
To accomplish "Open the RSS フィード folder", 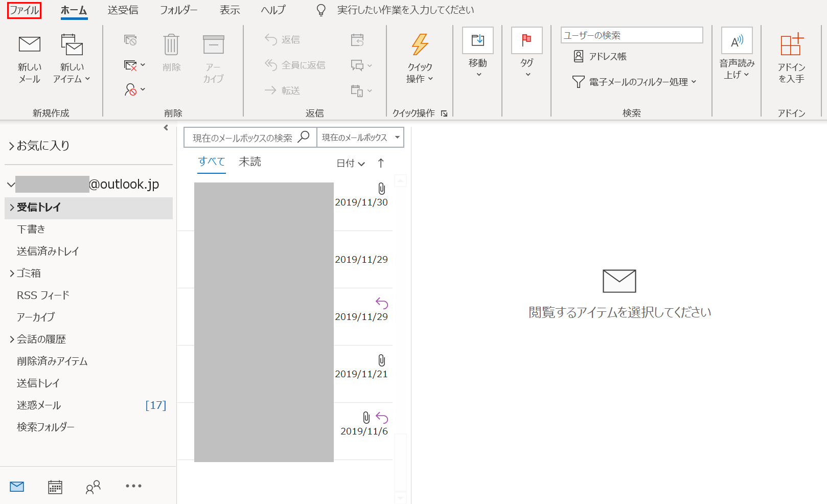I will click(43, 295).
